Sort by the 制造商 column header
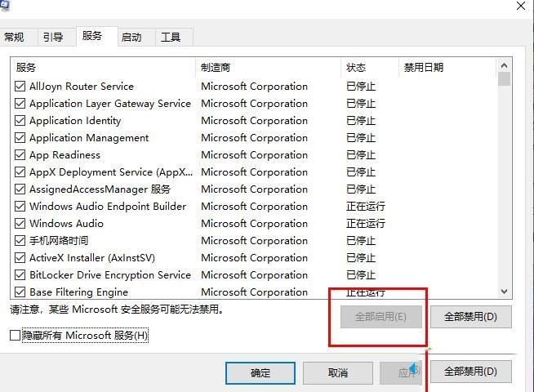 point(267,68)
